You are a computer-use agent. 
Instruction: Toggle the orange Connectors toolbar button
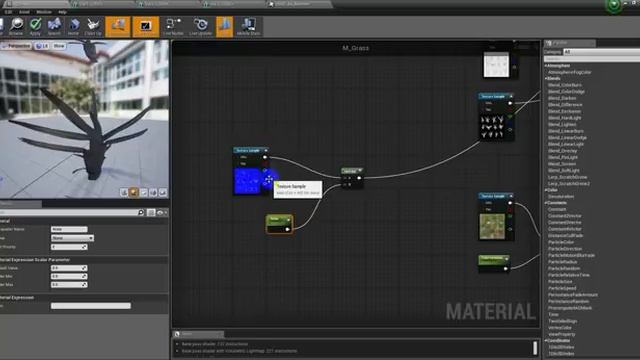(x=118, y=27)
